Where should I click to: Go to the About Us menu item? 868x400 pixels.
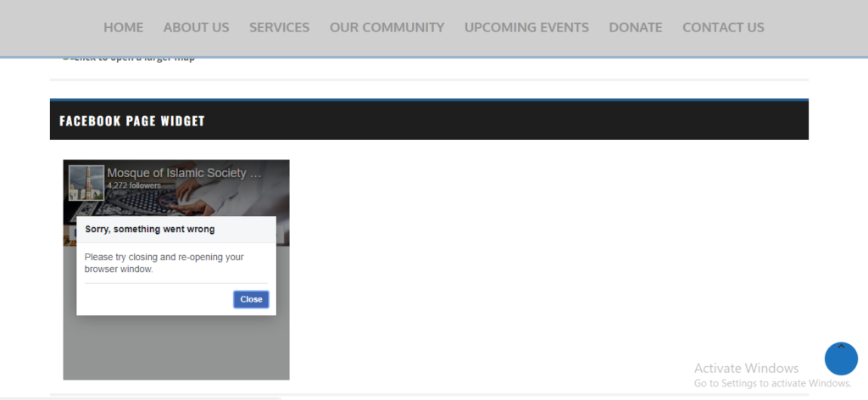tap(196, 27)
